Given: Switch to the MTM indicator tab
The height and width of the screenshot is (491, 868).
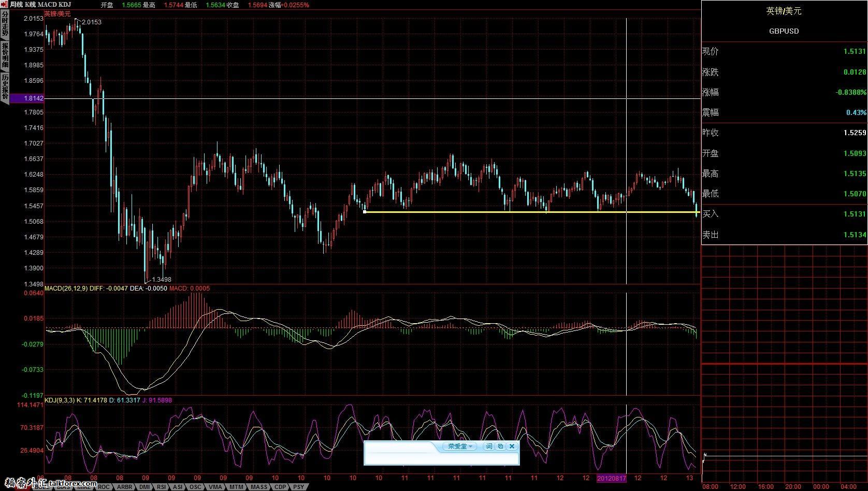Looking at the screenshot, I should [236, 487].
